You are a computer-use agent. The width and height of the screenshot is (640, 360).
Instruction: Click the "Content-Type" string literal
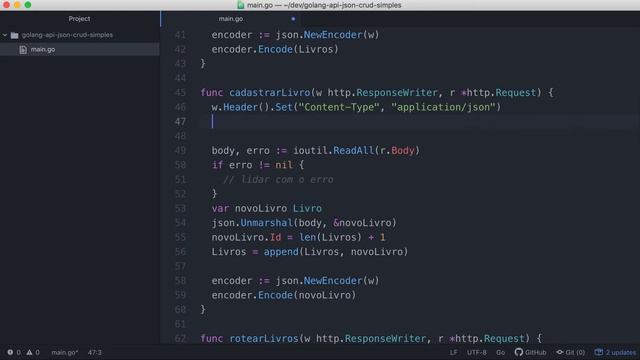[x=339, y=107]
